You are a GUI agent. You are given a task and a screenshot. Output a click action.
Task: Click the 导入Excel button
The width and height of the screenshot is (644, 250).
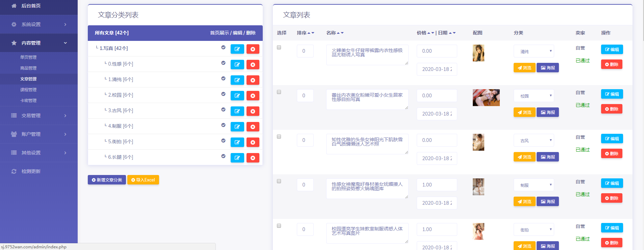(x=143, y=180)
